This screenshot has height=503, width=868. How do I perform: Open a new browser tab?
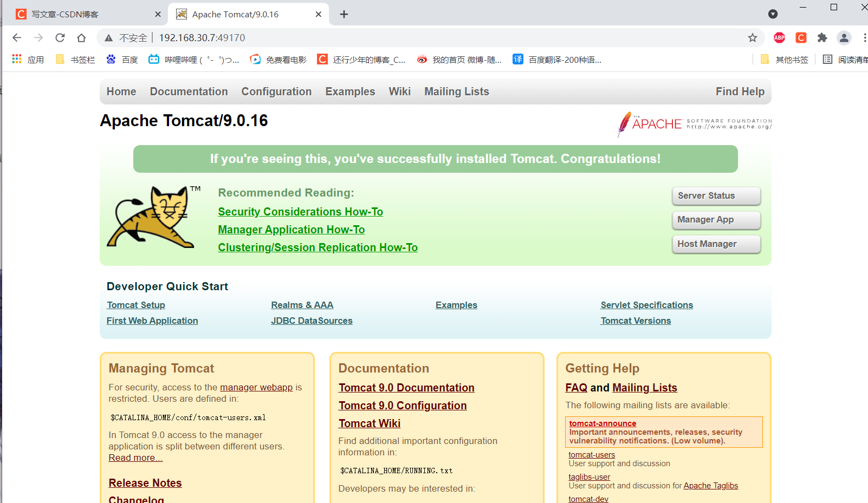click(x=344, y=14)
